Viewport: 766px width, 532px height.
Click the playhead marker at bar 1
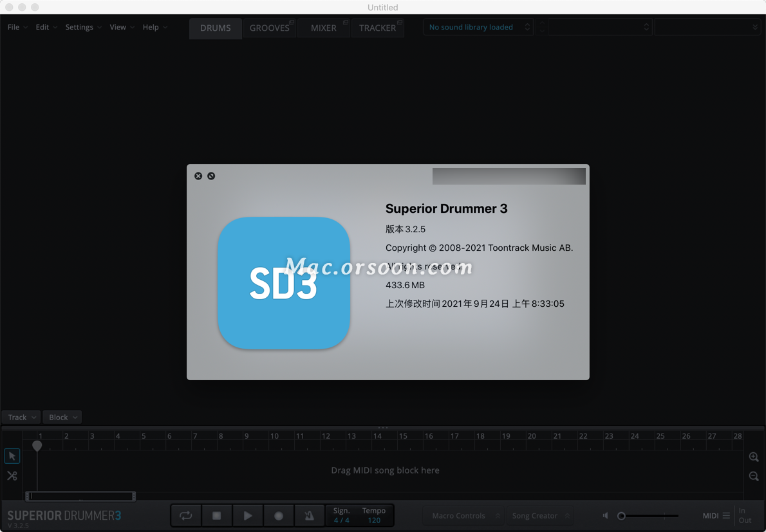(37, 446)
